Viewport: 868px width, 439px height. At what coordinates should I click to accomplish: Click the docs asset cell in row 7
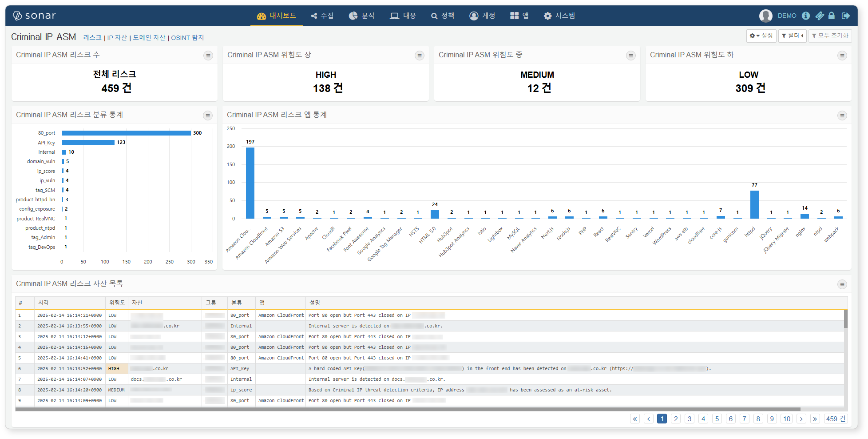(x=165, y=379)
